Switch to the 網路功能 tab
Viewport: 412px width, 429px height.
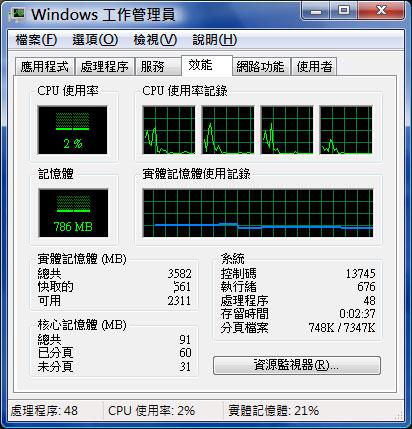coord(261,67)
